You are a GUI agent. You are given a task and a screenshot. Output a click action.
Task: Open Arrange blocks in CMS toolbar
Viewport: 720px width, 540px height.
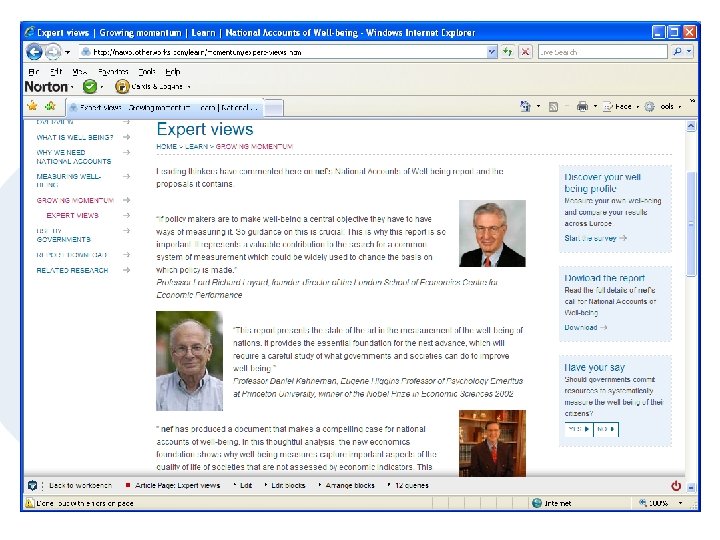pos(347,485)
